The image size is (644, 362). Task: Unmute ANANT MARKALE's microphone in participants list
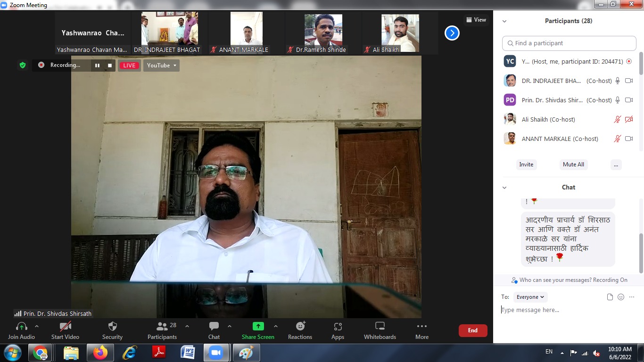point(617,139)
